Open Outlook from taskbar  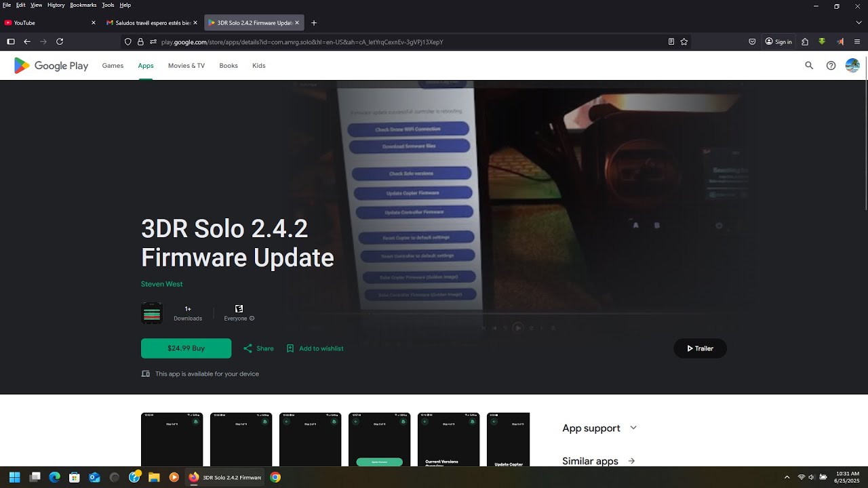coord(94,477)
